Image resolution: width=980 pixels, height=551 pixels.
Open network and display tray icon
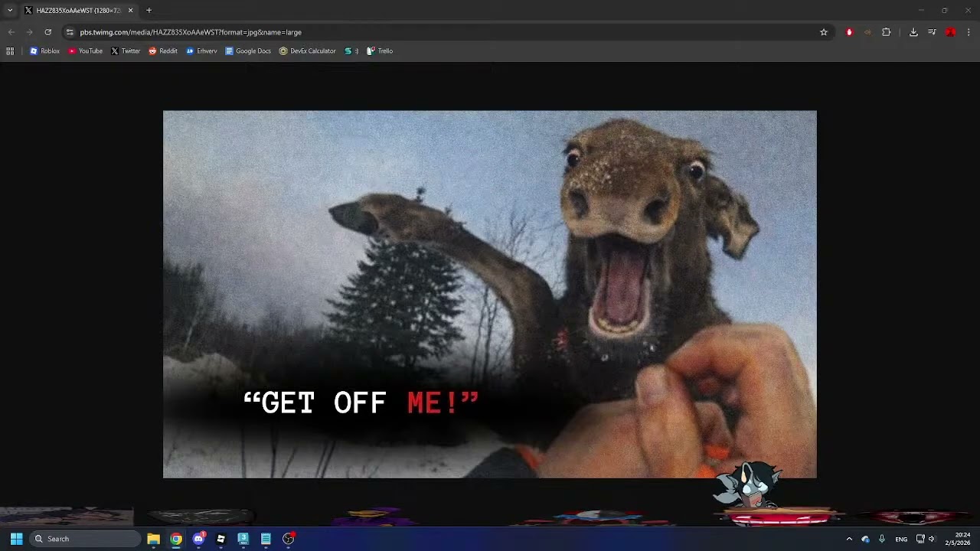920,539
